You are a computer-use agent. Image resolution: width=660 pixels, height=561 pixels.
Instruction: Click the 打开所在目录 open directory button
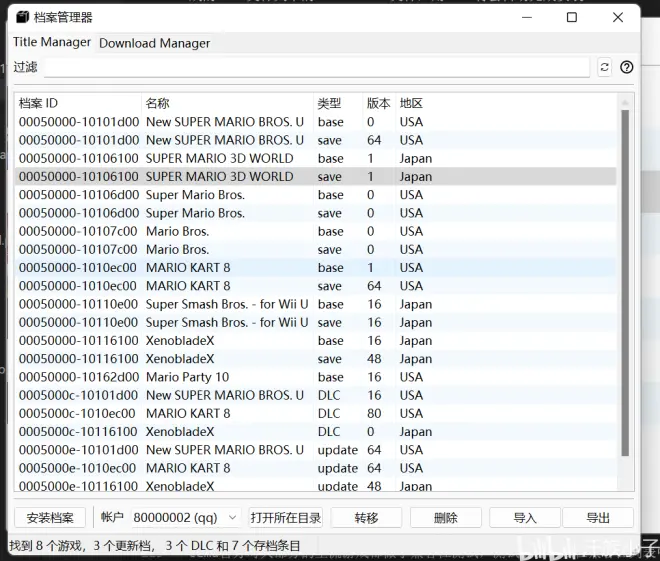286,517
